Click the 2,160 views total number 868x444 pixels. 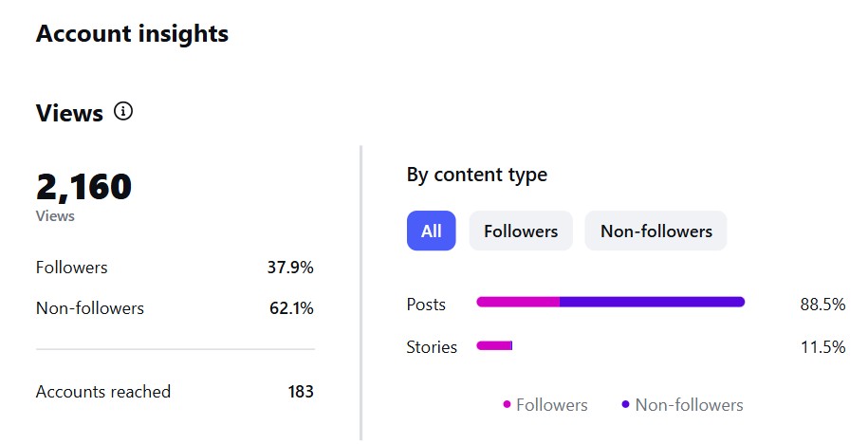tap(83, 187)
